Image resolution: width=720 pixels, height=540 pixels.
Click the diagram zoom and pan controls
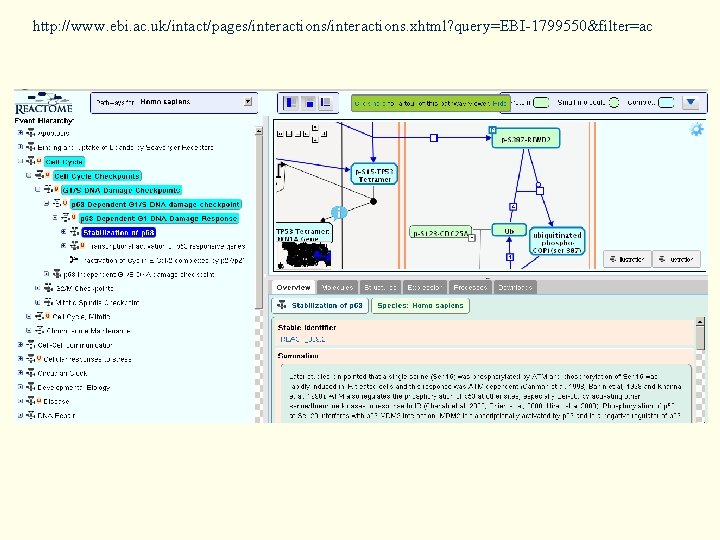click(x=303, y=134)
